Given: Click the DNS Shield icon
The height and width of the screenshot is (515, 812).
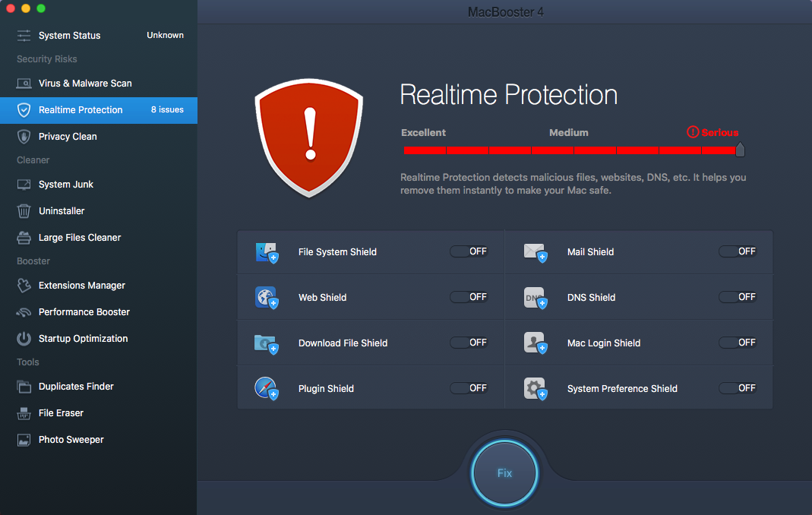Looking at the screenshot, I should [536, 298].
